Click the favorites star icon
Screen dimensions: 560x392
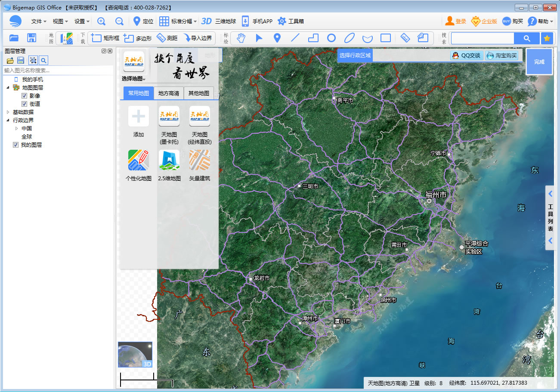(547, 38)
